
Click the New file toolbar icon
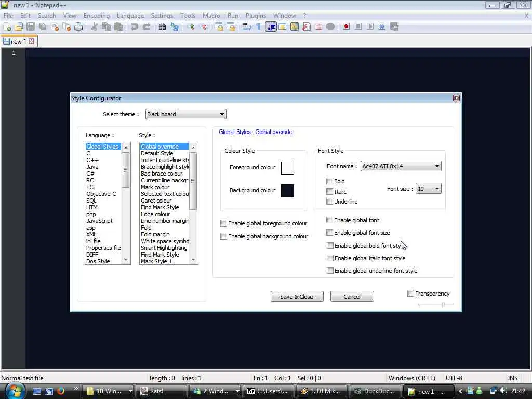pyautogui.click(x=7, y=27)
